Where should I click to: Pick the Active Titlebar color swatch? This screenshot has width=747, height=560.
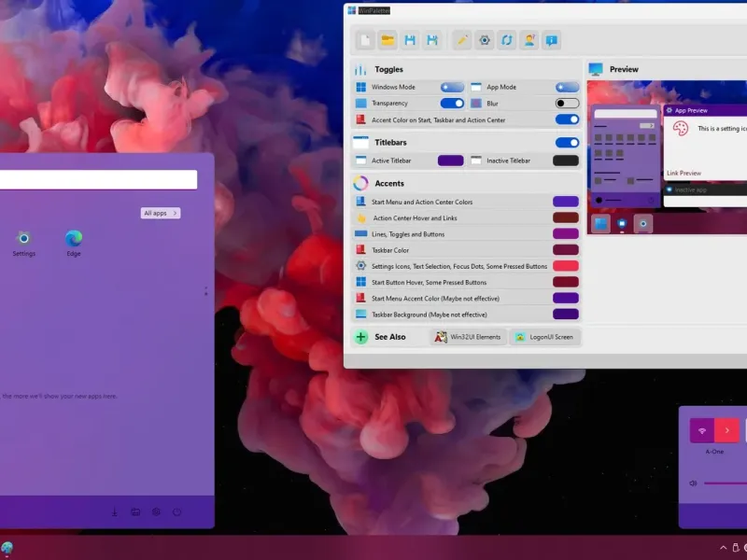(451, 161)
